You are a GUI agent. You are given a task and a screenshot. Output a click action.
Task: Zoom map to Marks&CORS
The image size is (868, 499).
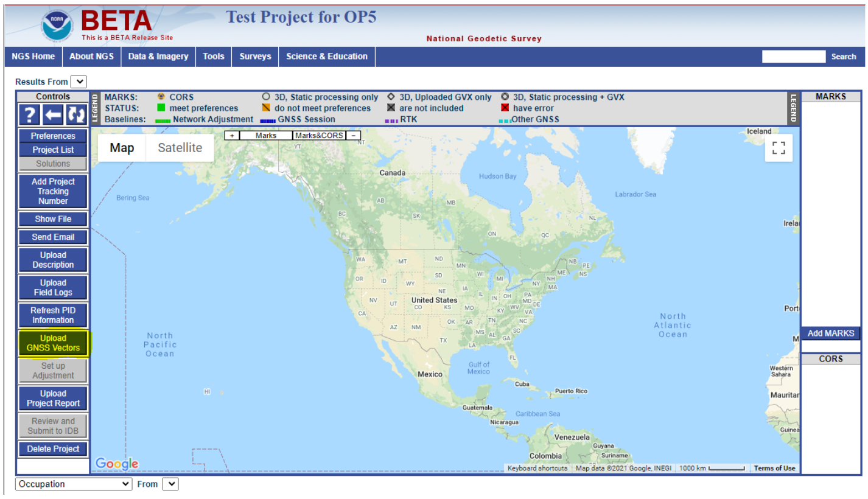tap(319, 136)
